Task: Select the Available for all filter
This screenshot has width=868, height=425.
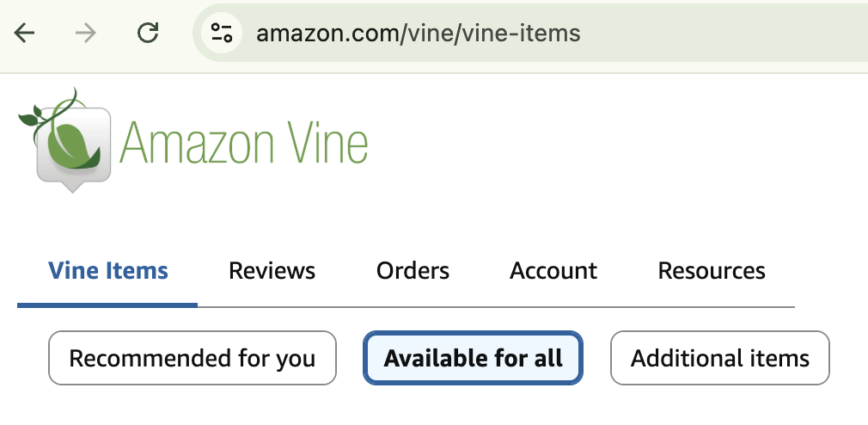Action: point(474,358)
